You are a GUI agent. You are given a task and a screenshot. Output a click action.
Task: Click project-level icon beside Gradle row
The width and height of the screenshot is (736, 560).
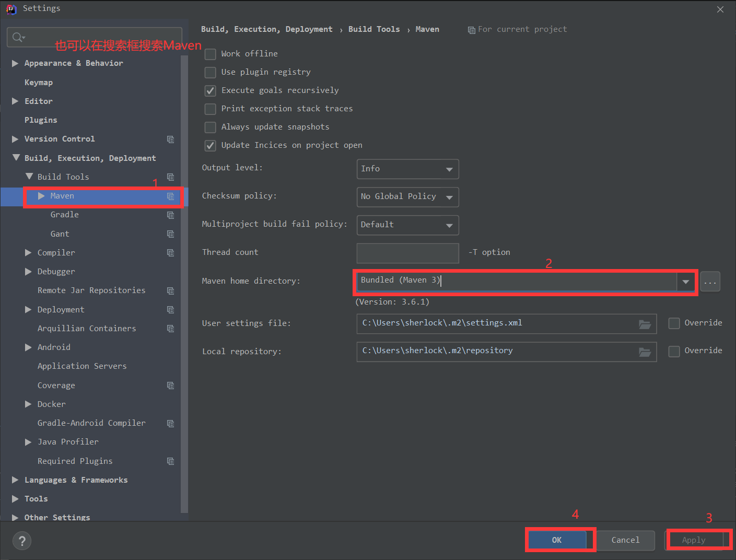click(x=170, y=215)
